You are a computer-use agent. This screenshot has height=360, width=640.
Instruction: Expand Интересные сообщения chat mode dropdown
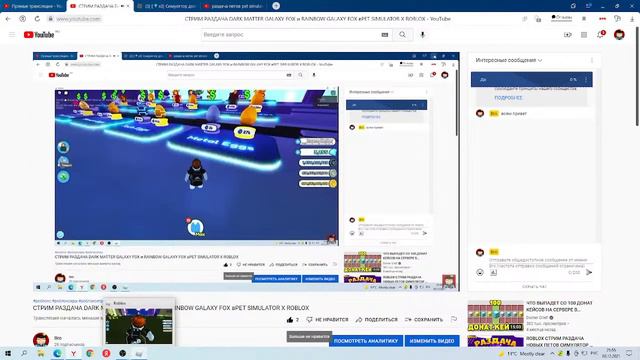[x=509, y=60]
